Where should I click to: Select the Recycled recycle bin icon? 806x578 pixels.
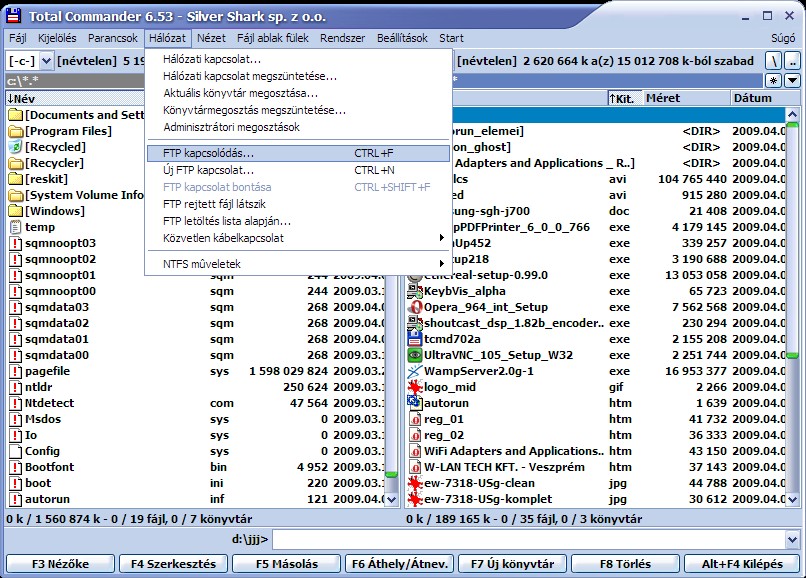(x=16, y=147)
